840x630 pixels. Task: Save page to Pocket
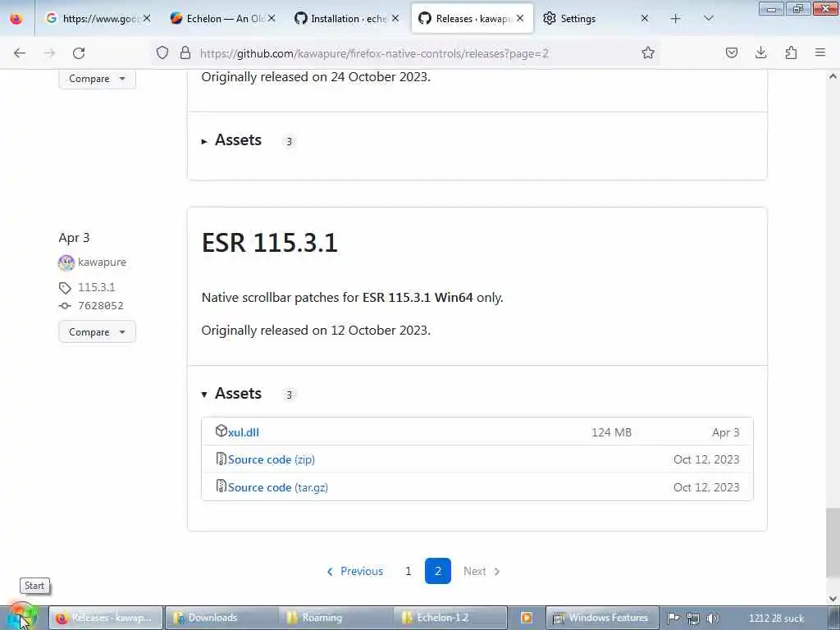coord(731,52)
